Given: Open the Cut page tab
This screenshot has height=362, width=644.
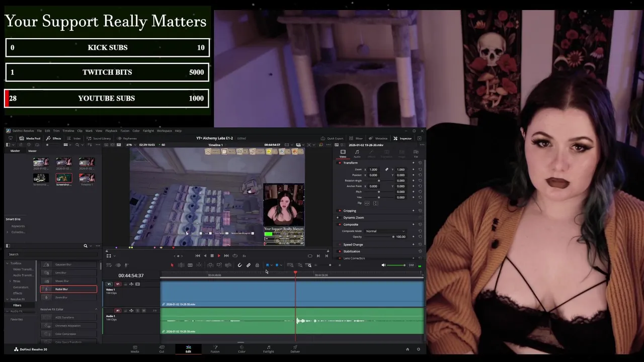Looking at the screenshot, I should coord(162,348).
